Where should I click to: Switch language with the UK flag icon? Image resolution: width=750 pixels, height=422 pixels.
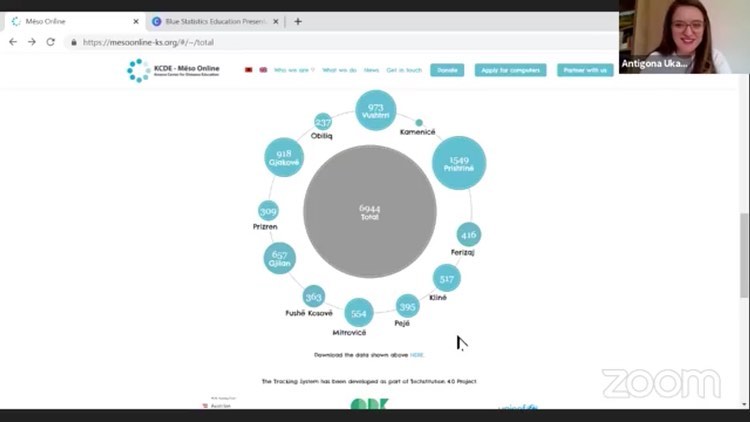(263, 70)
